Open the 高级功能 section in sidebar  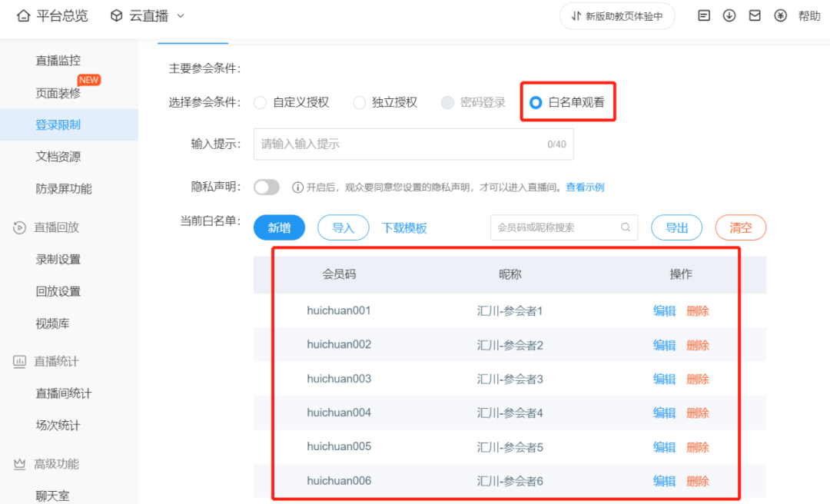click(x=46, y=463)
